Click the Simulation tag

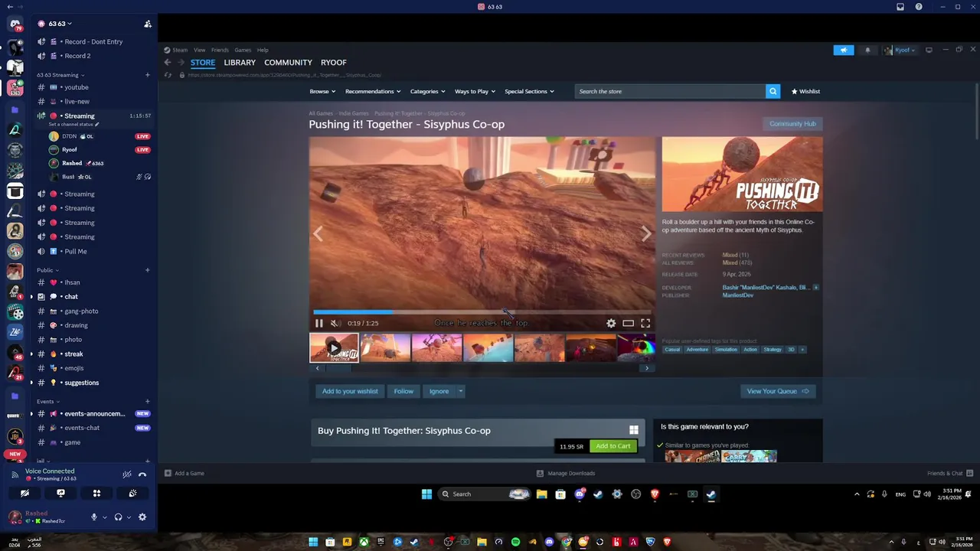point(726,350)
